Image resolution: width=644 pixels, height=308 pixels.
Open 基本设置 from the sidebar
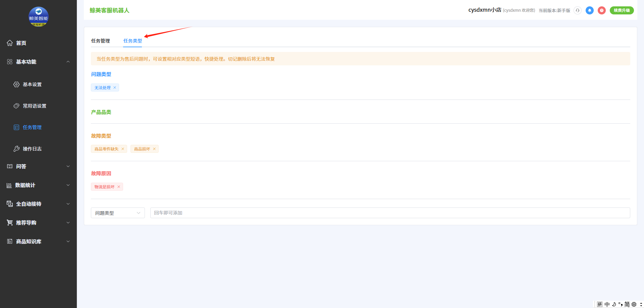coord(32,84)
